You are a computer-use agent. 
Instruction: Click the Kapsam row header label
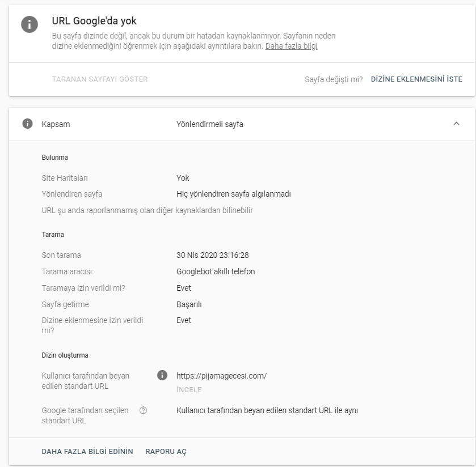56,124
